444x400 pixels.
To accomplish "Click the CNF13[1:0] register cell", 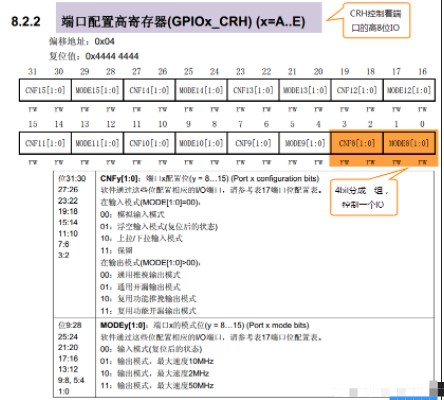I will point(253,90).
